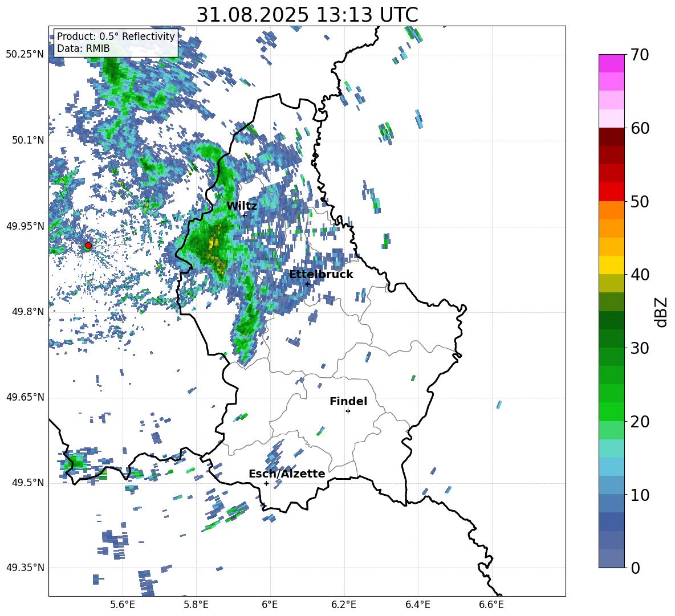
Task: Click the 50.1°N latitude tick label
Action: 27,140
